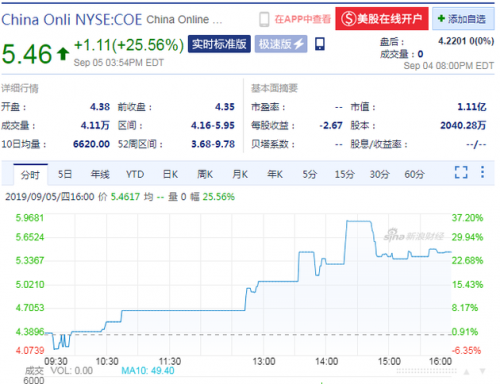The width and height of the screenshot is (500, 384).
Task: Select the 实时标准版 button
Action: (x=219, y=44)
